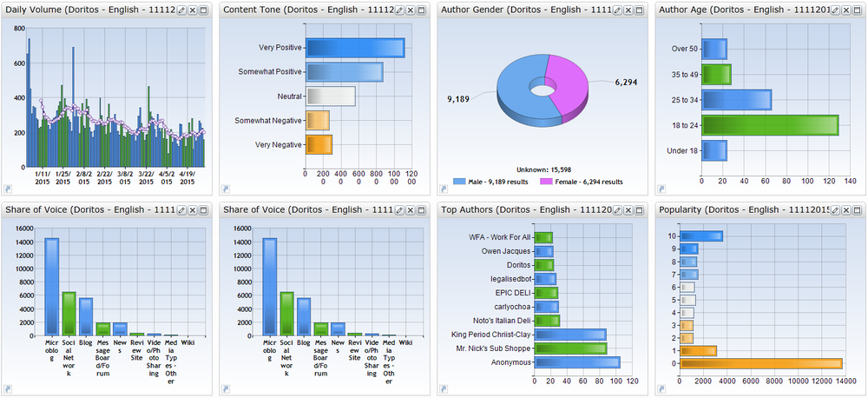Click the arrow icon at Popularity panel's bottom corner
The image size is (868, 398).
coord(661,389)
